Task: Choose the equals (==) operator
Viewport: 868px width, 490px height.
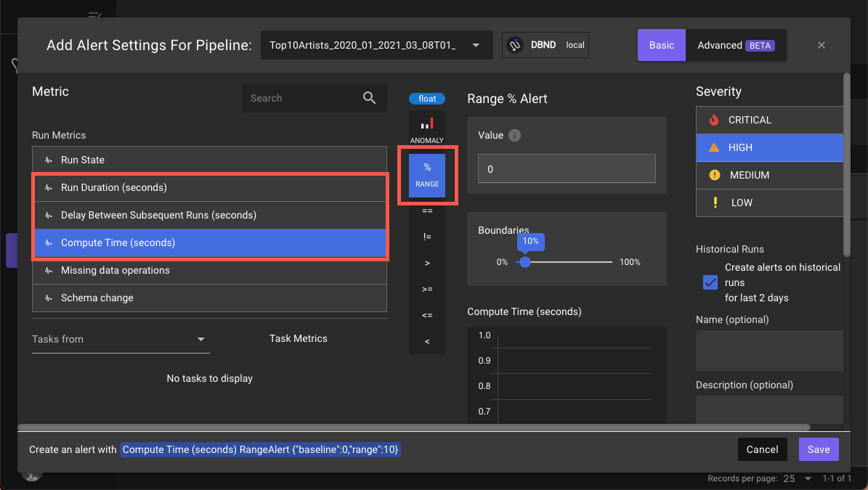Action: pyautogui.click(x=427, y=211)
